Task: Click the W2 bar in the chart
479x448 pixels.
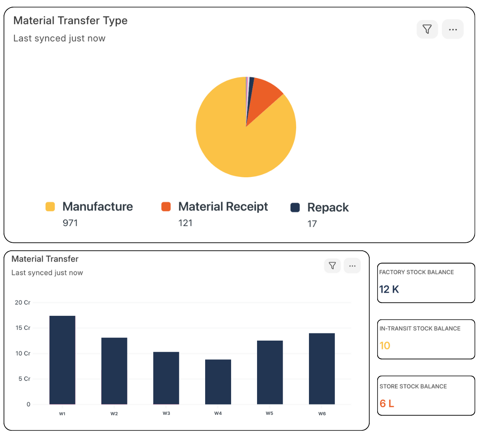Action: pos(114,371)
